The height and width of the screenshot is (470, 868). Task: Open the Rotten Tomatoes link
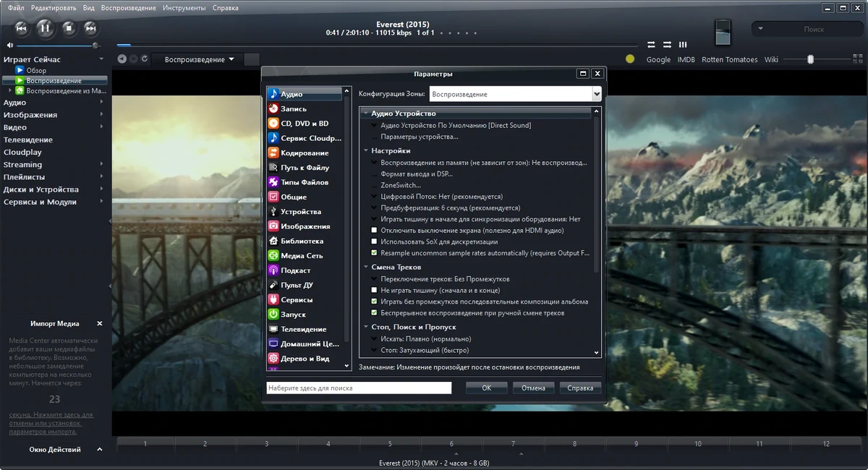click(x=730, y=60)
